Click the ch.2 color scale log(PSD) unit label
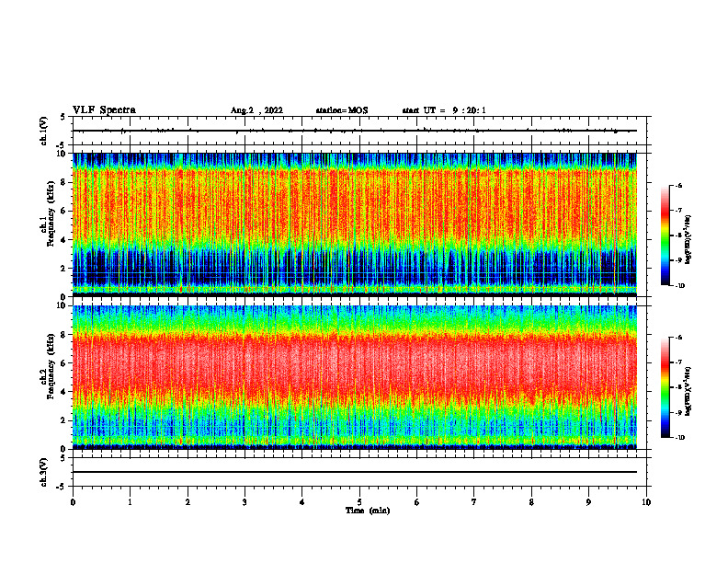This screenshot has height=563, width=728. (688, 392)
